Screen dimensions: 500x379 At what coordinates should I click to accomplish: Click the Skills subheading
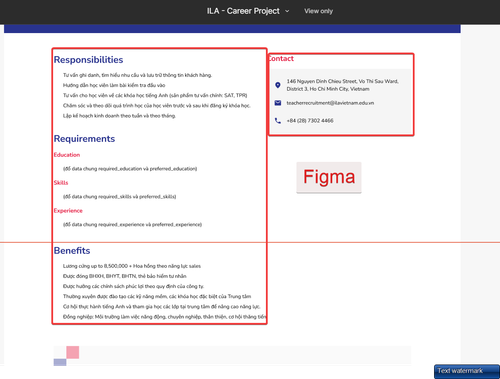click(x=61, y=183)
